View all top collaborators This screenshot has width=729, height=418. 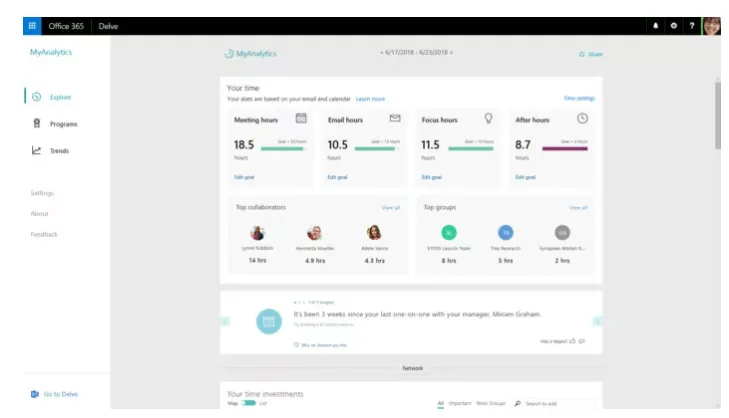(391, 208)
